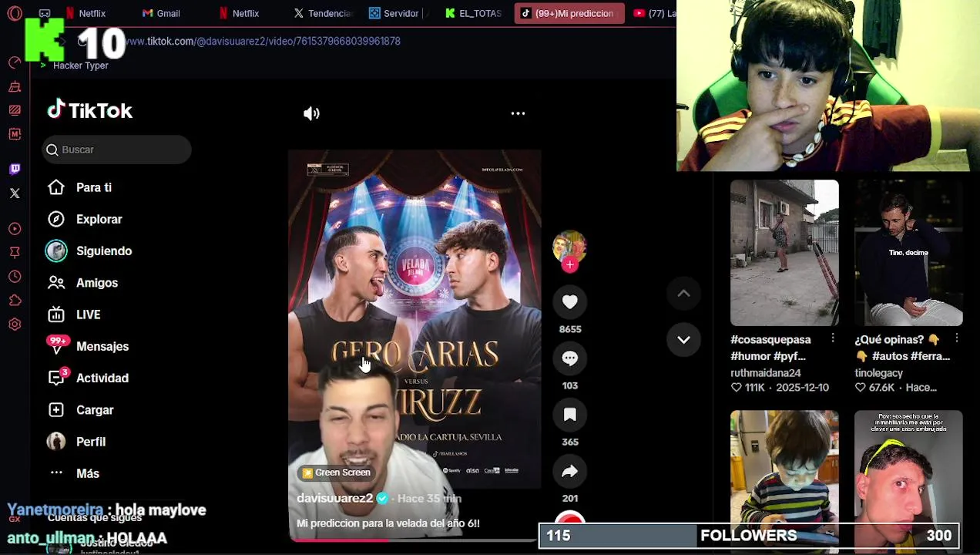Open Extensions cube icon in Opera sidebar
The width and height of the screenshot is (980, 555).
coord(15,301)
